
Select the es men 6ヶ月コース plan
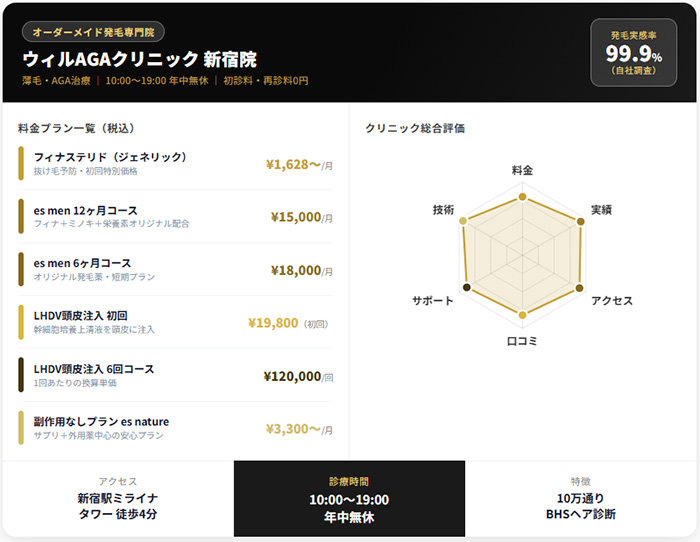(175, 270)
